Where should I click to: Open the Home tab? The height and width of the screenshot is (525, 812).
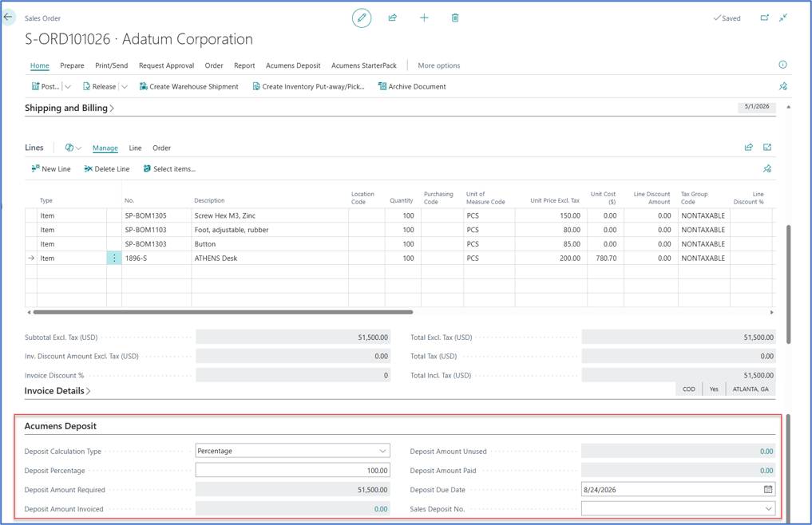point(39,65)
